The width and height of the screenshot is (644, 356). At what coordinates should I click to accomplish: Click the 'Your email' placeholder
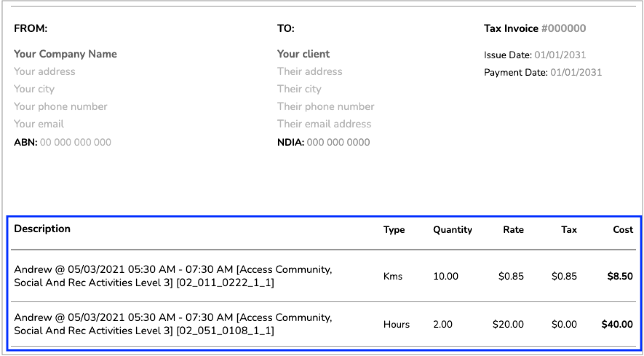click(39, 124)
